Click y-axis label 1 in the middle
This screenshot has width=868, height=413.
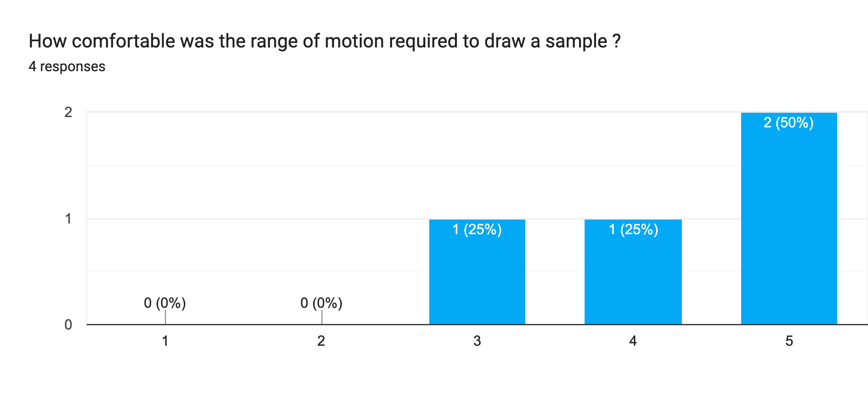(x=68, y=219)
